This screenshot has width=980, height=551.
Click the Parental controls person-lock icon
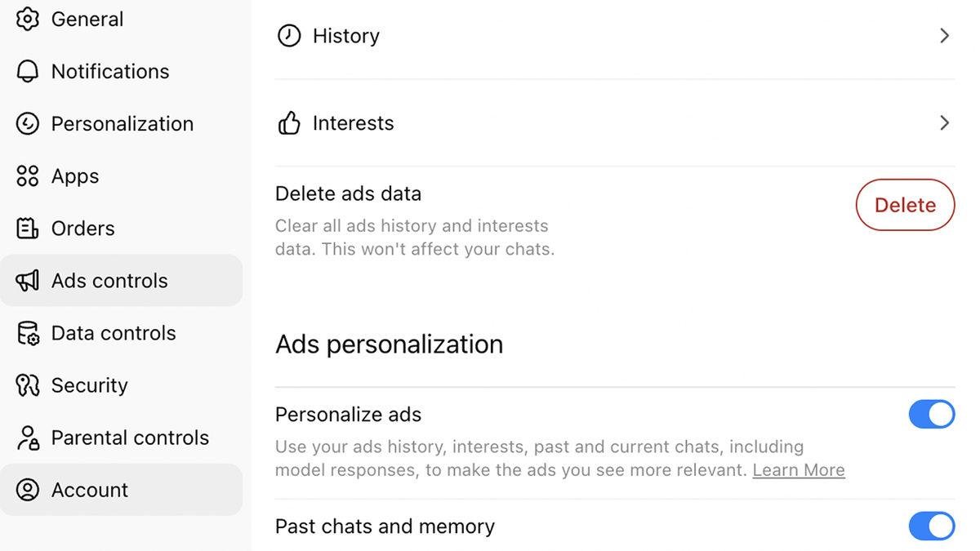pos(28,438)
